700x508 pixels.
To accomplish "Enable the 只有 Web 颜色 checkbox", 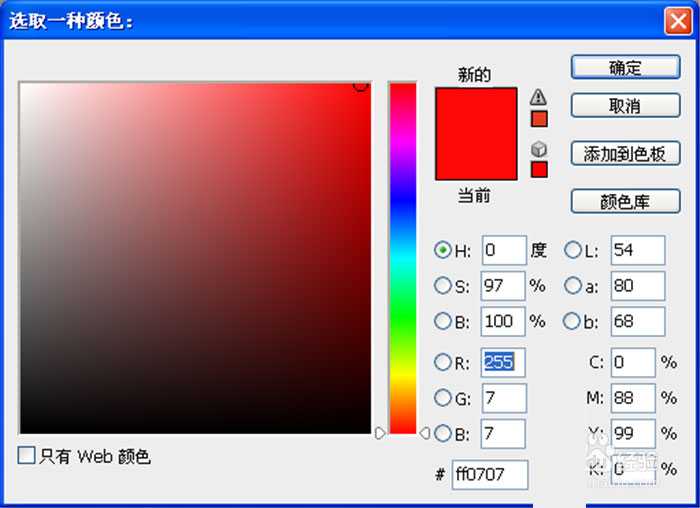I will tap(26, 455).
